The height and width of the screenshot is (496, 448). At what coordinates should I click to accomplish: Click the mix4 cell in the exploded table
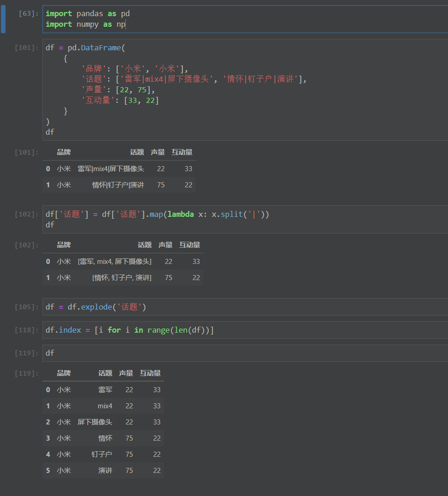point(105,406)
